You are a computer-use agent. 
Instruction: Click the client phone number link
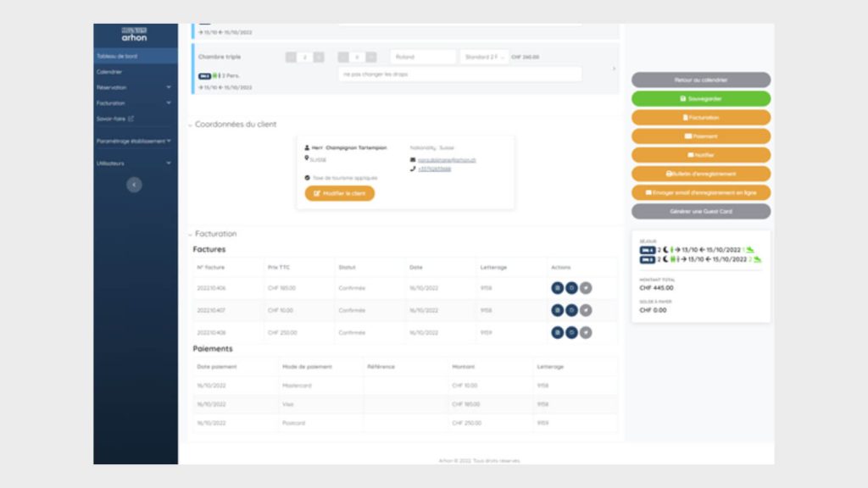click(x=435, y=169)
